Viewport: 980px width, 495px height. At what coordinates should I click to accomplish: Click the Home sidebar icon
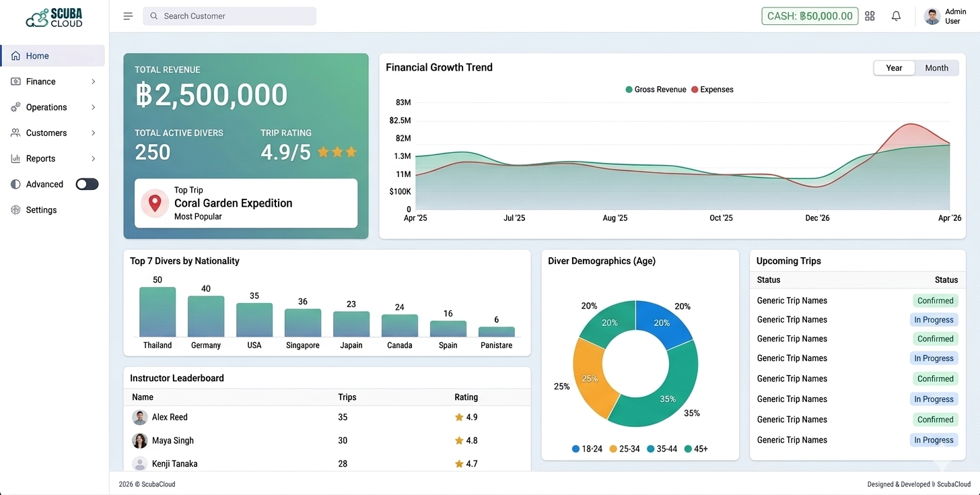[x=16, y=56]
